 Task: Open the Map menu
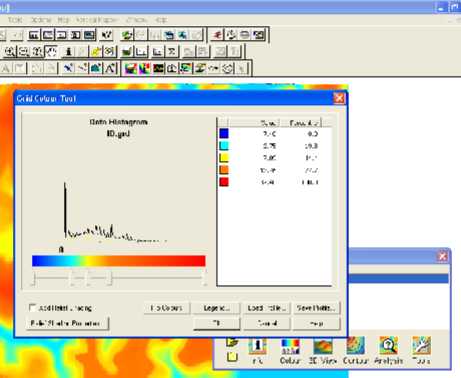[63, 20]
